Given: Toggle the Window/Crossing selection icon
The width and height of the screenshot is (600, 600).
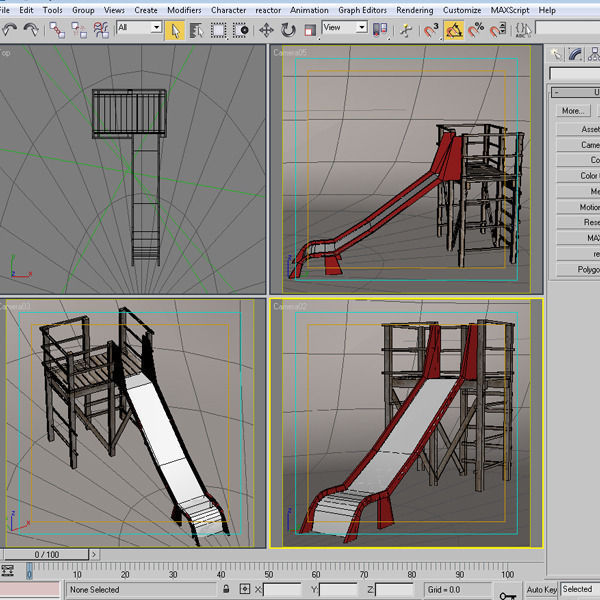Looking at the screenshot, I should pos(241,30).
